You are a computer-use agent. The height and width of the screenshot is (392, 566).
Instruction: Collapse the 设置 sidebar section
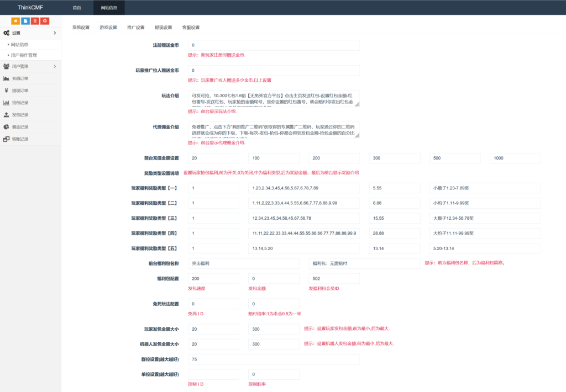30,33
